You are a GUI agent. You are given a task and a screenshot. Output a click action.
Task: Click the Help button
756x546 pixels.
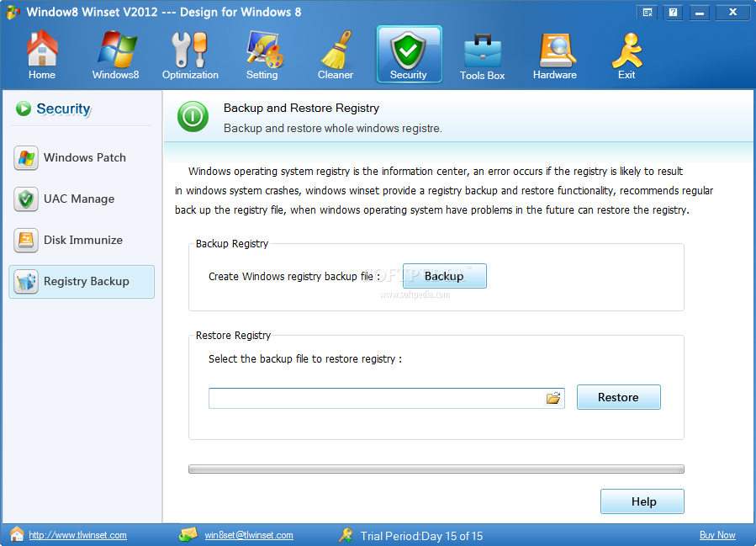642,501
